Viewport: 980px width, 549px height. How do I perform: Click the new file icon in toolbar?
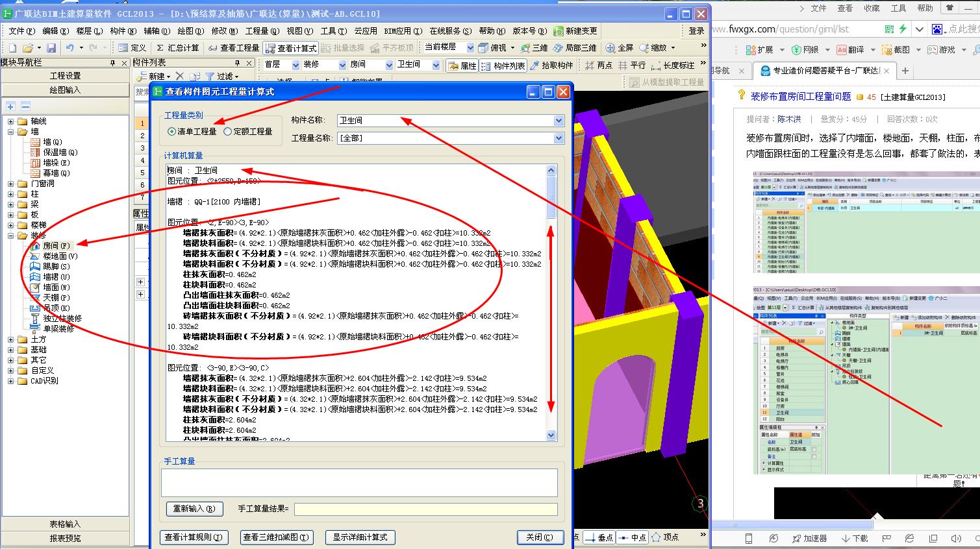12,48
